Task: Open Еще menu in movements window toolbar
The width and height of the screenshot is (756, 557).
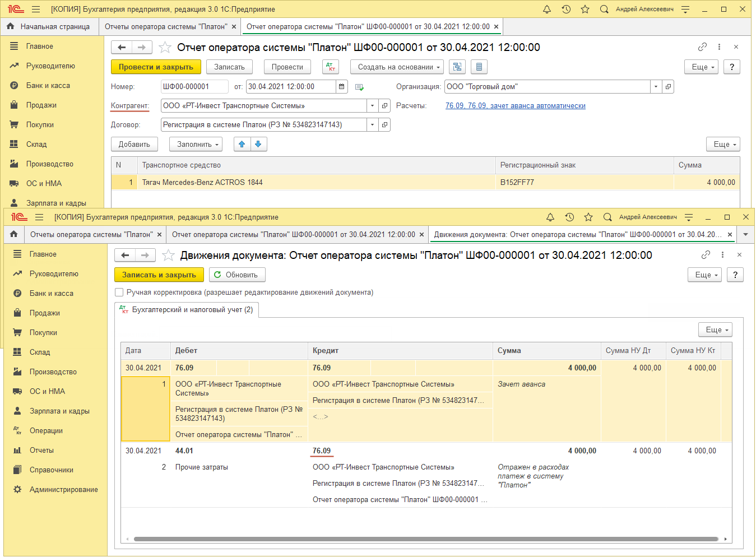Action: coord(704,275)
